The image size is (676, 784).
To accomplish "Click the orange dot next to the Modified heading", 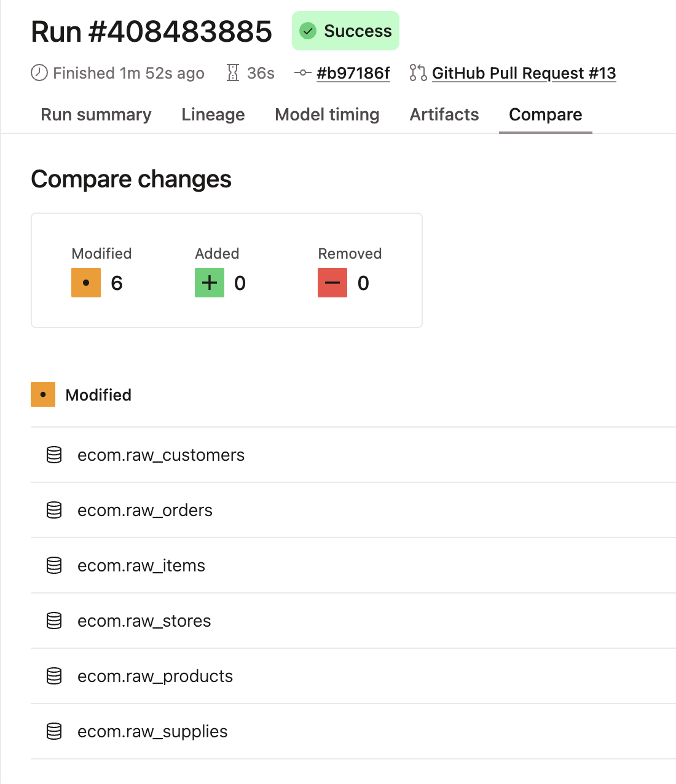I will (42, 394).
